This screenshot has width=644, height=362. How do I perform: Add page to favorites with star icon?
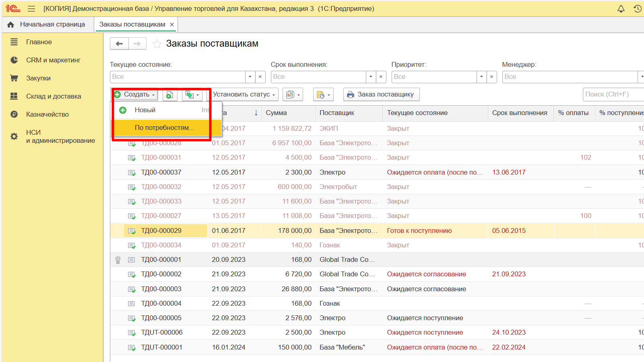[x=157, y=44]
